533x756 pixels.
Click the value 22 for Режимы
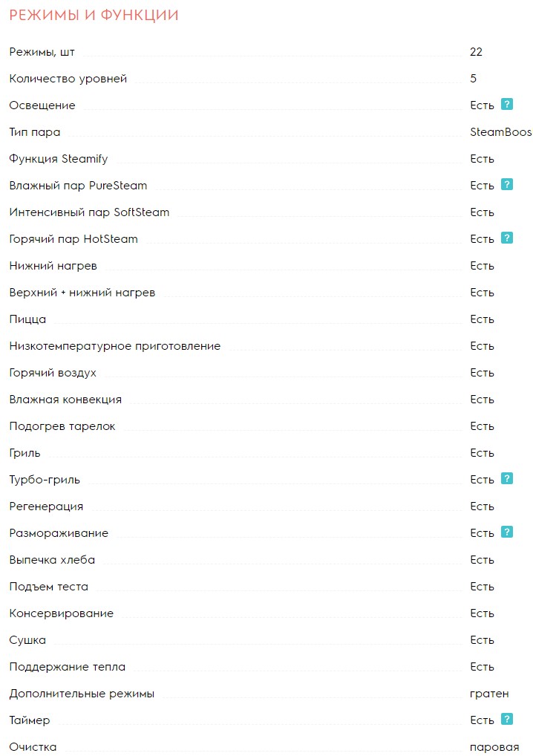[477, 52]
